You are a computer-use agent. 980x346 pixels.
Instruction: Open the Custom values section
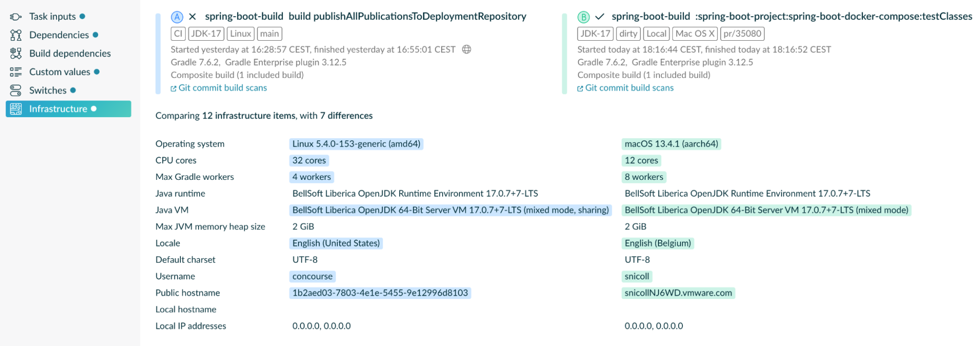(x=59, y=72)
